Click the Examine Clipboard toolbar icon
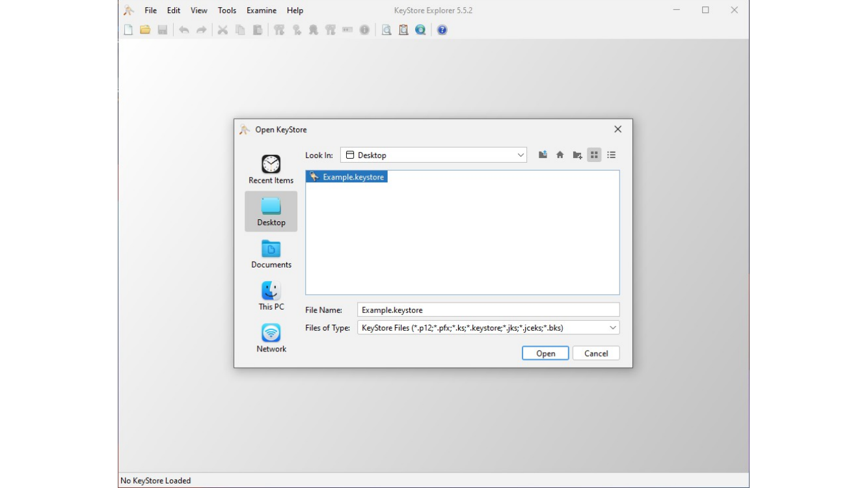Screen dimensions: 868x488 [403, 30]
